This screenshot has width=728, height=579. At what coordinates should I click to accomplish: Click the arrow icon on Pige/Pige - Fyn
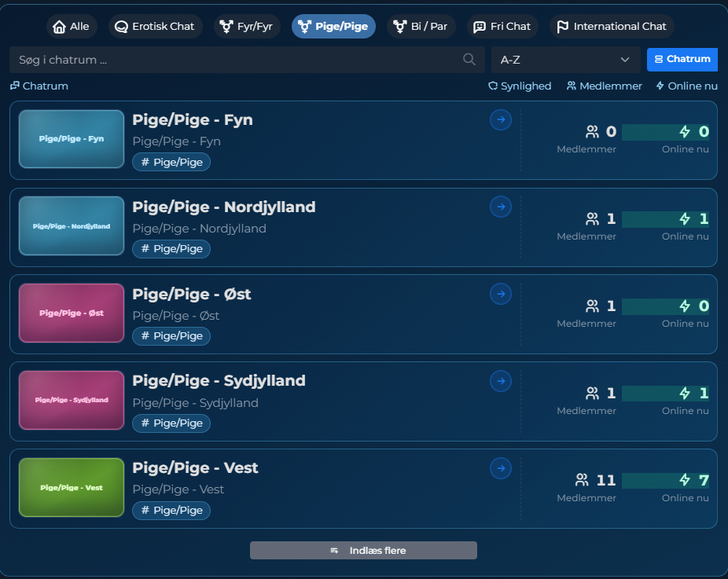(x=501, y=119)
